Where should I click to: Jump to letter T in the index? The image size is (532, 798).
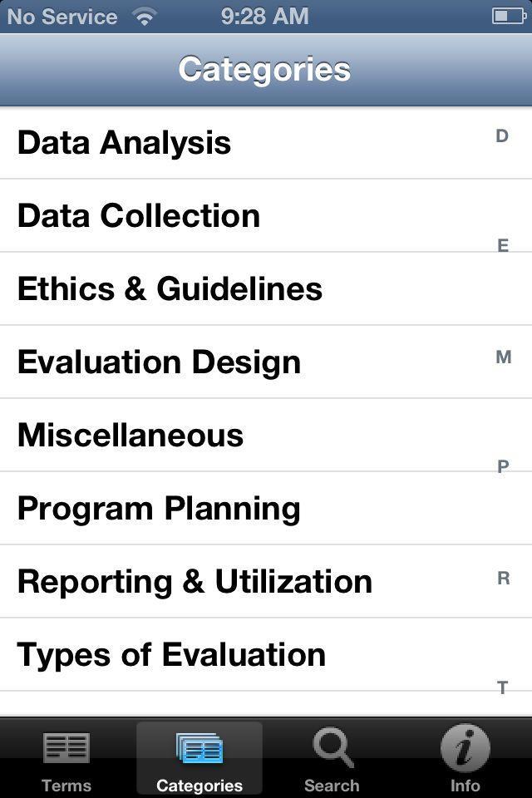point(502,688)
